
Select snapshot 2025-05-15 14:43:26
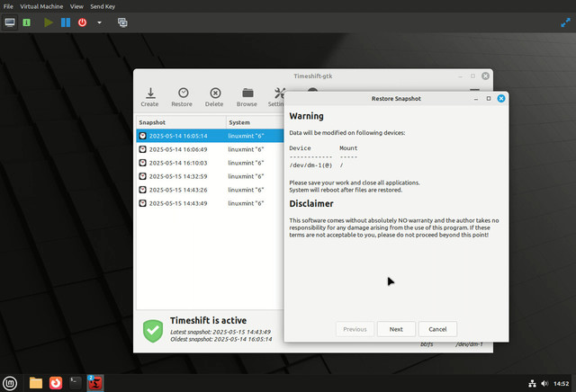coord(210,190)
